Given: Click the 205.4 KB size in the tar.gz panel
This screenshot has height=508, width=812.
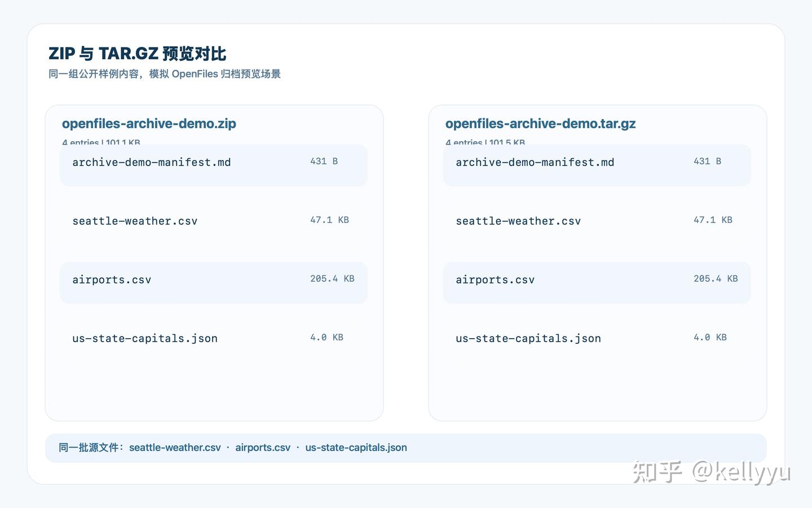Looking at the screenshot, I should 716,279.
